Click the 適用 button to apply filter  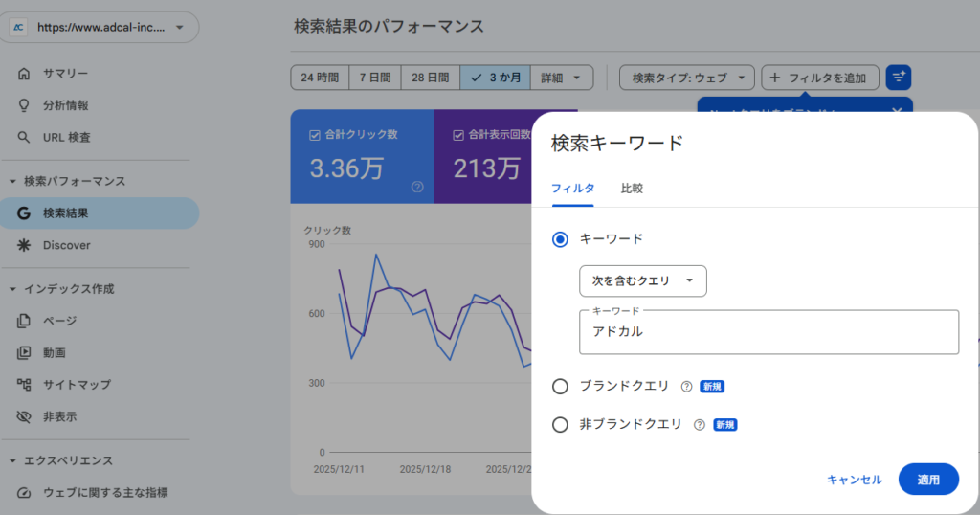pos(928,480)
